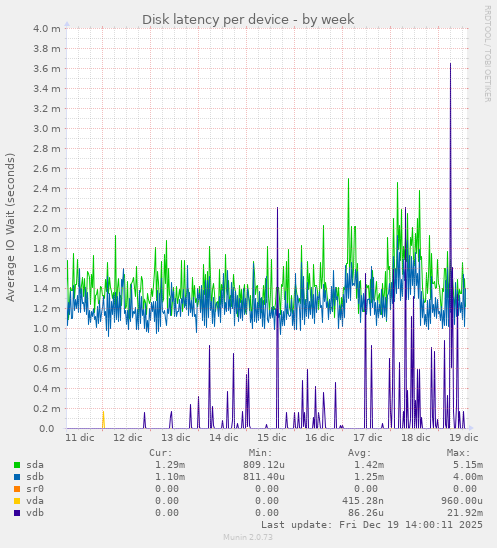
Task: Click the dark purple vdb legend swatch
Action: click(17, 513)
